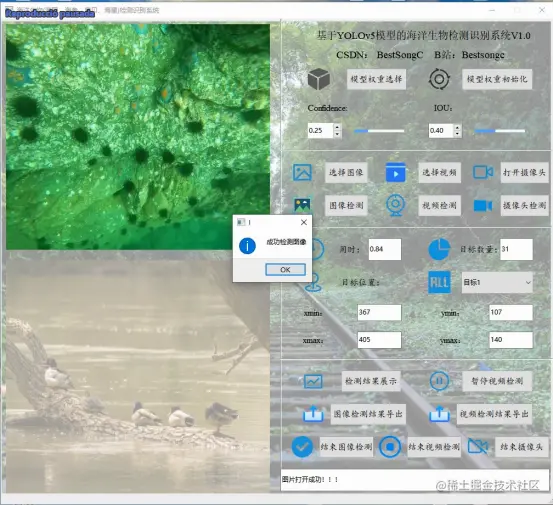
Task: Click the solid blue camcorder icon beside 摄像头检测
Action: (x=483, y=205)
